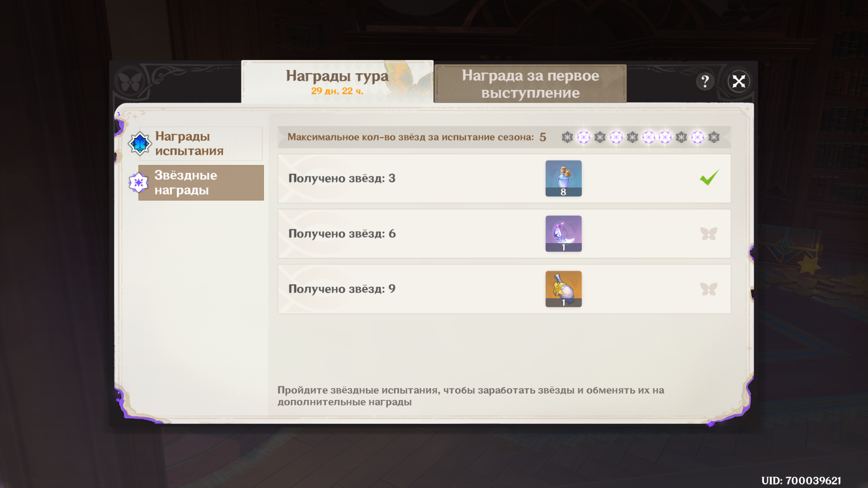Switch to Награда за первое выступление tab
The height and width of the screenshot is (488, 868).
point(530,84)
